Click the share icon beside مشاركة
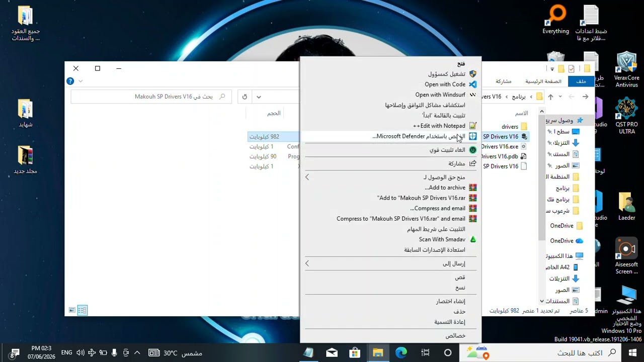 [472, 163]
